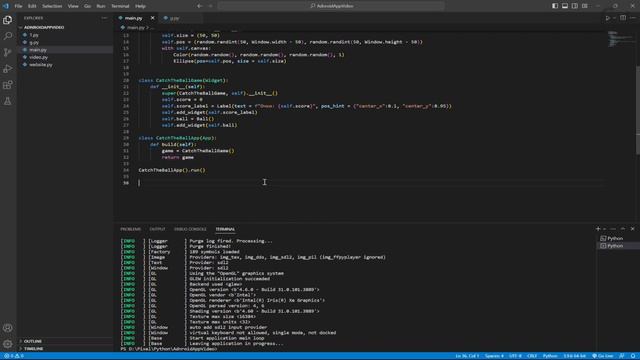The height and width of the screenshot is (360, 640).
Task: Toggle primary side bar visibility
Action: [555, 6]
